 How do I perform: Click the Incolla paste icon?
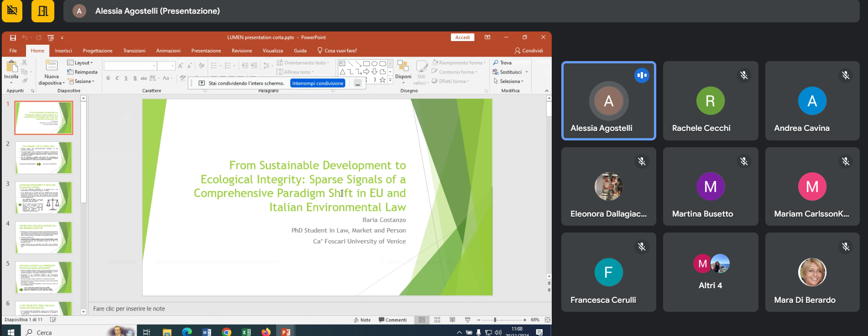tap(11, 67)
